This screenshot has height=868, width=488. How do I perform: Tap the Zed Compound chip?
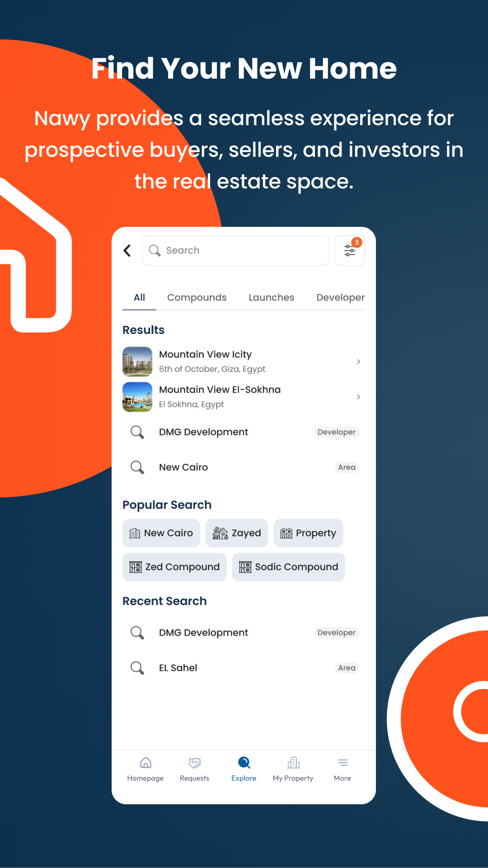(x=174, y=567)
